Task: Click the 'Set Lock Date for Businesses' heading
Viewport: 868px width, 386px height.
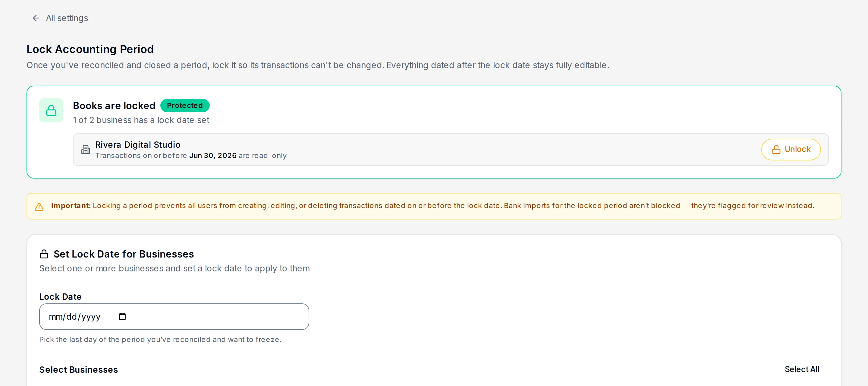Action: [124, 254]
